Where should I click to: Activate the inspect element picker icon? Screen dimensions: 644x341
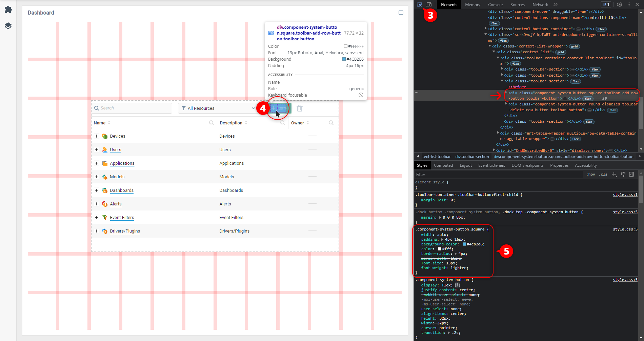(419, 5)
